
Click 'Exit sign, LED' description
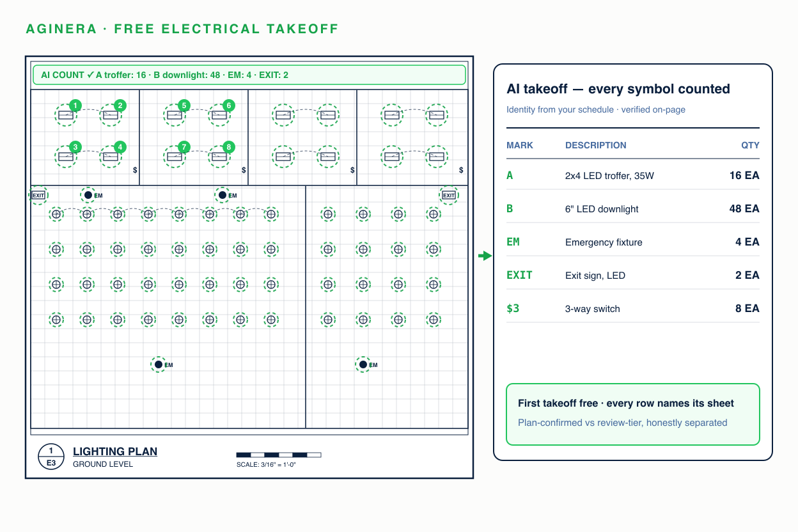tap(595, 276)
